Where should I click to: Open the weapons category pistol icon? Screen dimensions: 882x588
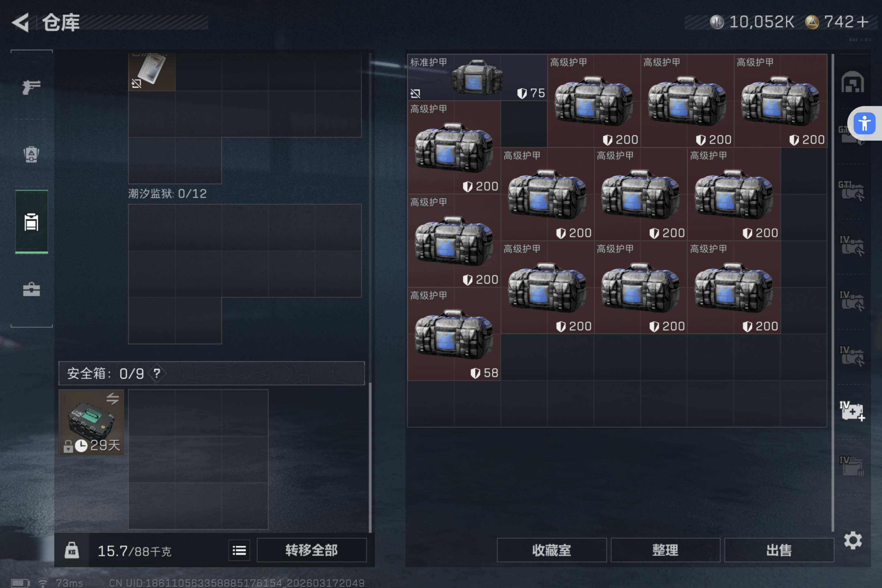tap(32, 87)
